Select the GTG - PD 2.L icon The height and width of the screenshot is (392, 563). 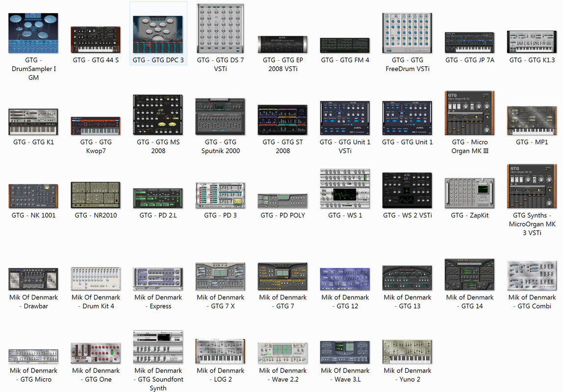click(x=157, y=198)
